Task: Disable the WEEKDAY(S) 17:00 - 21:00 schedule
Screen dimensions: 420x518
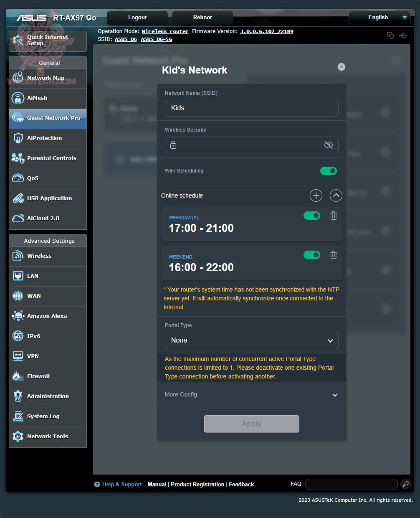Action: coord(312,216)
